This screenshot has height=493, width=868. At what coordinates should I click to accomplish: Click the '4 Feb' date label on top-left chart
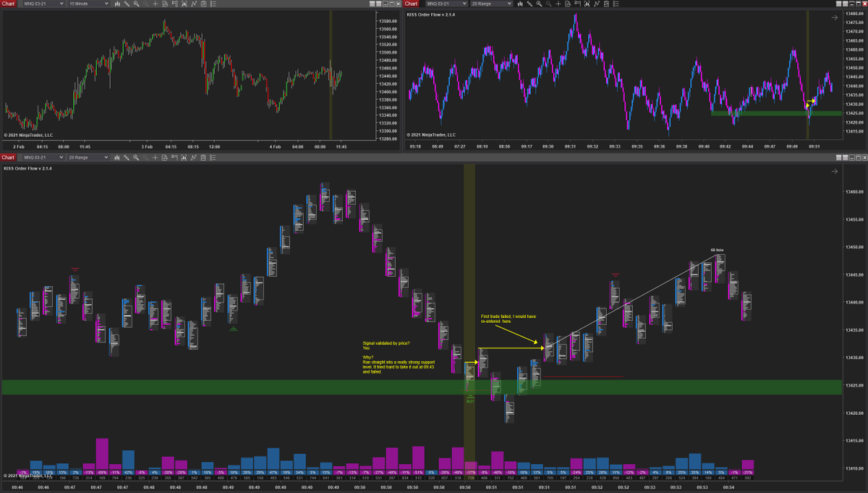[x=274, y=147]
